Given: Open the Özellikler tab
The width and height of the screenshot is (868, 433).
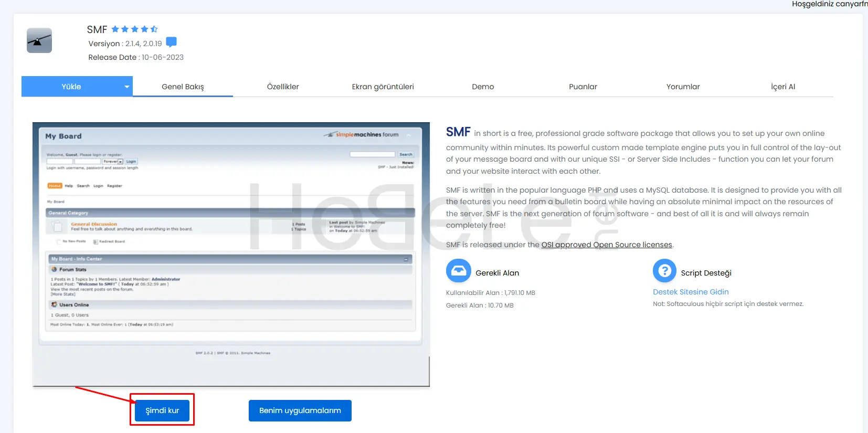Looking at the screenshot, I should (x=283, y=87).
